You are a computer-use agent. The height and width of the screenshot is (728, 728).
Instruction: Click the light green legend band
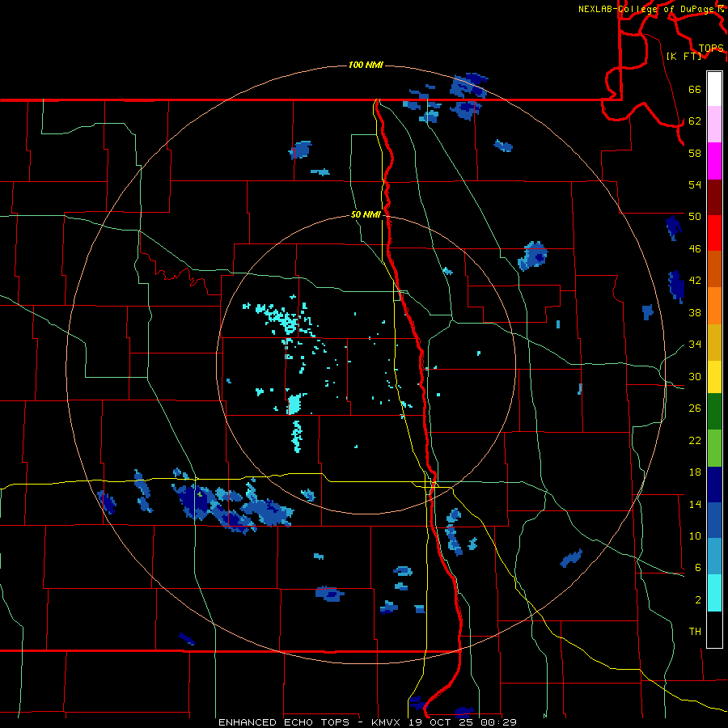click(714, 448)
